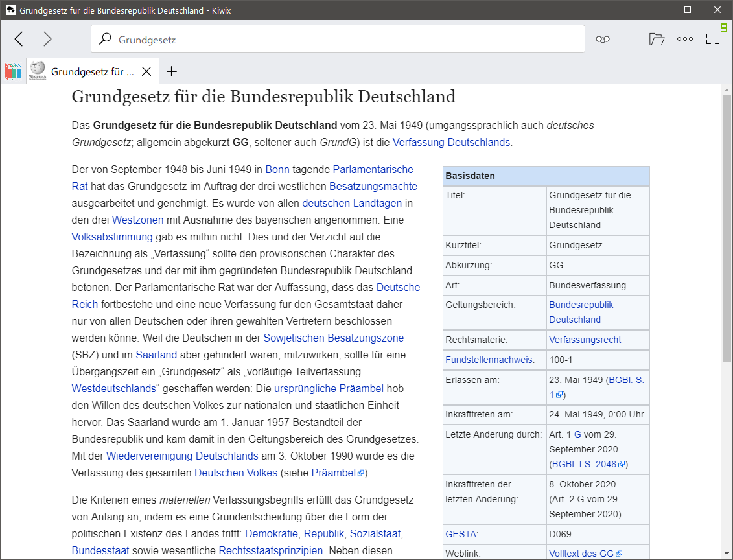Open the Fundstellennachweis link
Image resolution: width=733 pixels, height=560 pixels.
pos(489,360)
